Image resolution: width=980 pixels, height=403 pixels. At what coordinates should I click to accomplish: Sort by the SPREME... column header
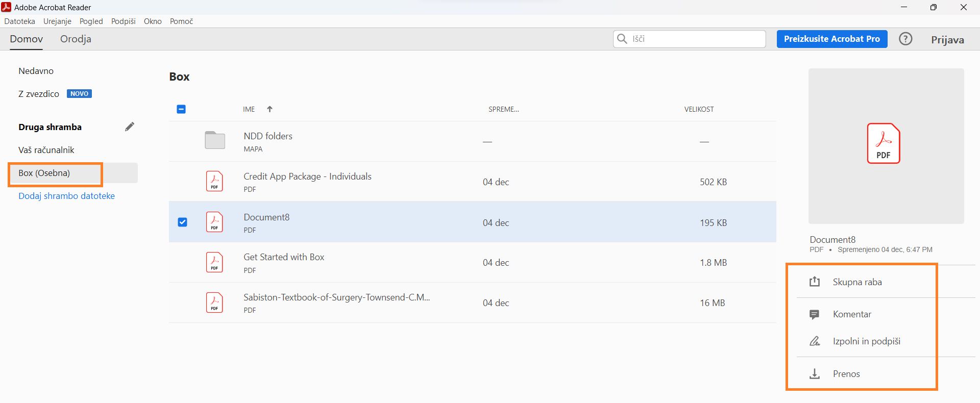click(504, 109)
